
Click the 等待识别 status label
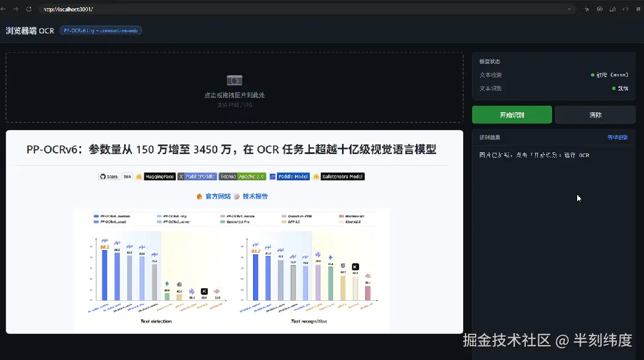tap(617, 137)
